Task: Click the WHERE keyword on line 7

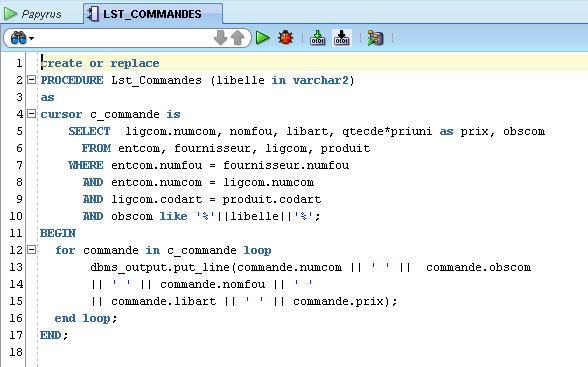Action: (86, 165)
